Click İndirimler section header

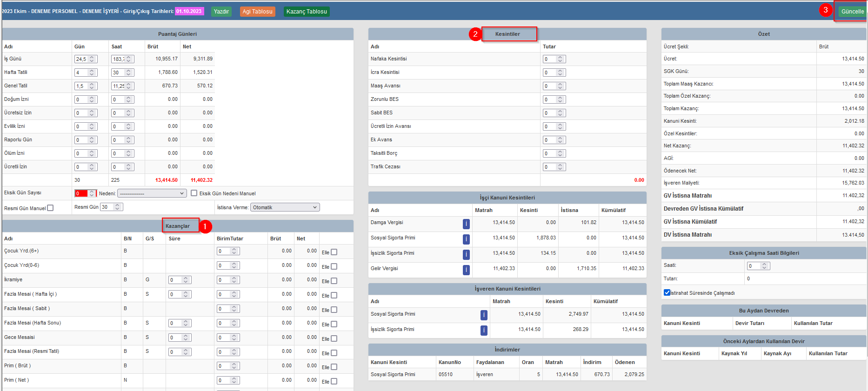click(x=507, y=350)
